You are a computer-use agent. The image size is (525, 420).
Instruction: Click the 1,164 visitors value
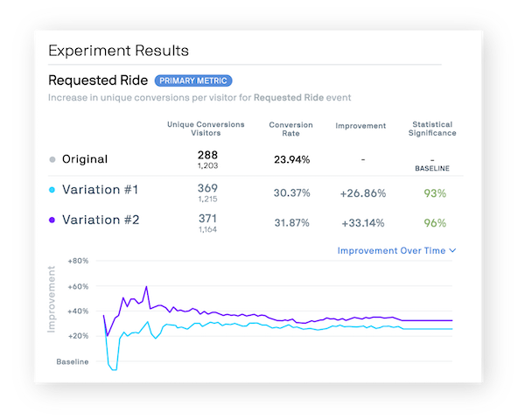pos(207,229)
